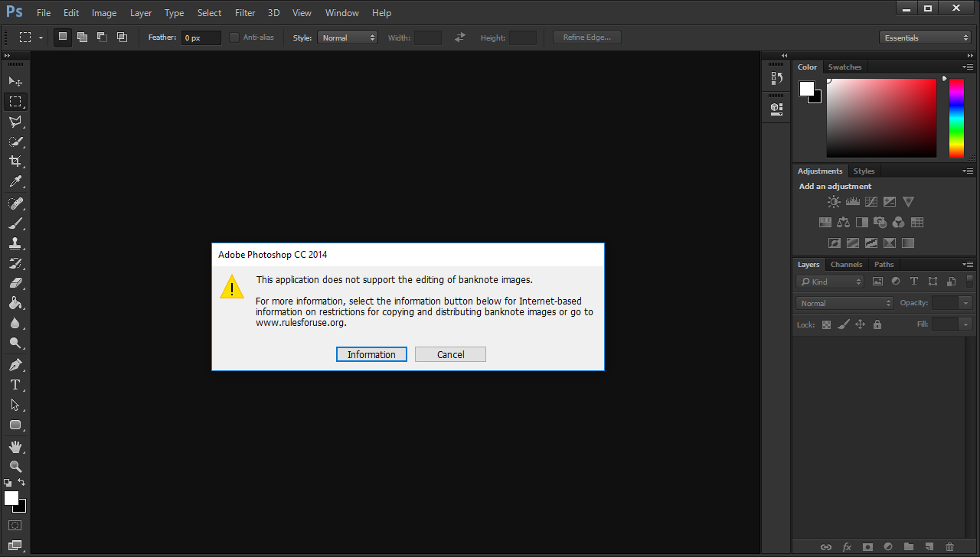The width and height of the screenshot is (980, 557).
Task: Open the layer blend mode Normal dropdown
Action: point(844,303)
